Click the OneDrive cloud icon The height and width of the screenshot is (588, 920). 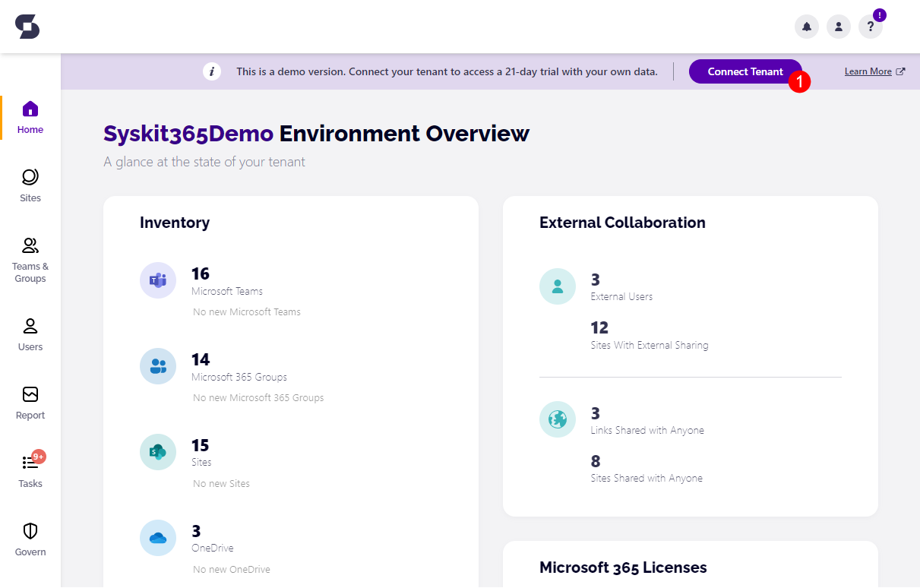(x=157, y=538)
